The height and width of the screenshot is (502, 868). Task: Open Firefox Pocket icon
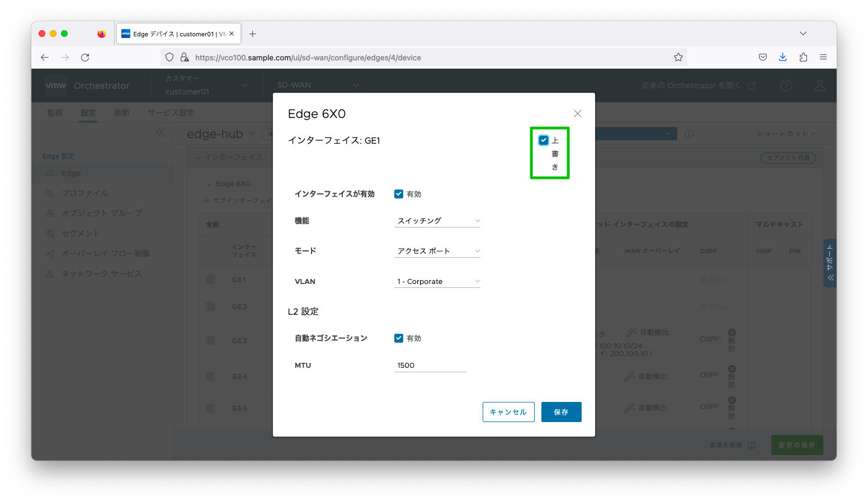click(x=763, y=57)
